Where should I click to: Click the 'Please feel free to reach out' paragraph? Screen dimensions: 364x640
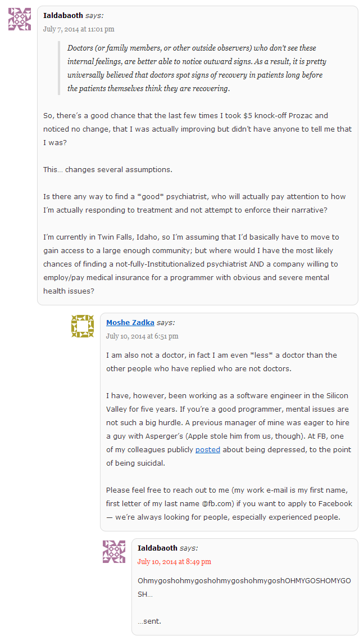pos(229,503)
